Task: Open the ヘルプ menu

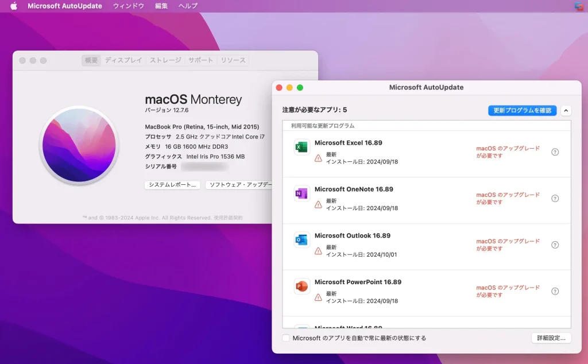Action: pos(188,6)
